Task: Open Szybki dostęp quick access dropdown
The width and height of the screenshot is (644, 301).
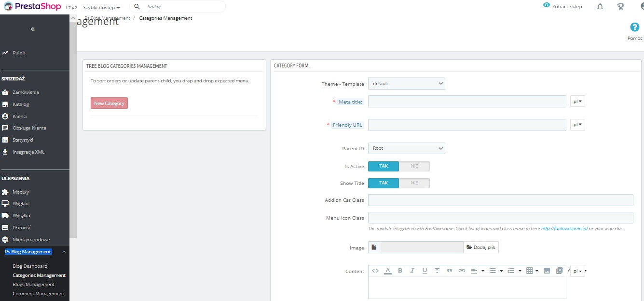Action: tap(101, 7)
